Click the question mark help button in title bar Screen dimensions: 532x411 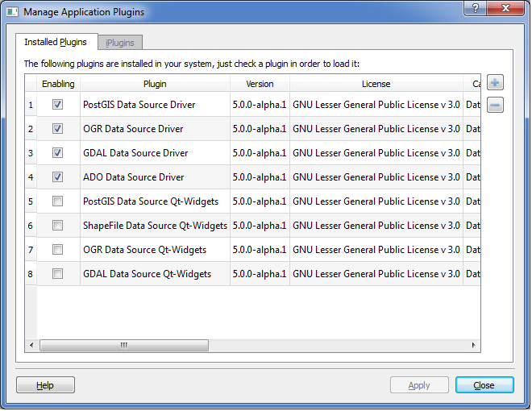click(x=476, y=8)
